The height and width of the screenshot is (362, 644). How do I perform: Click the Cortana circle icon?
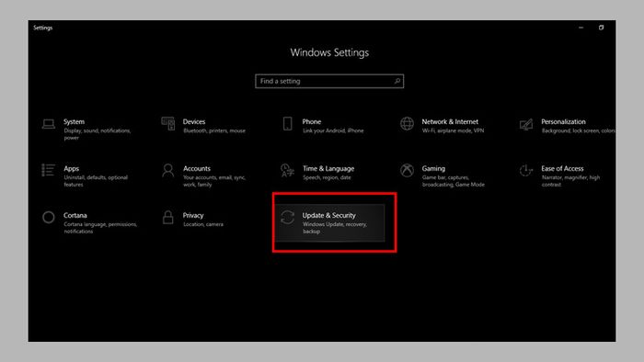pos(49,217)
